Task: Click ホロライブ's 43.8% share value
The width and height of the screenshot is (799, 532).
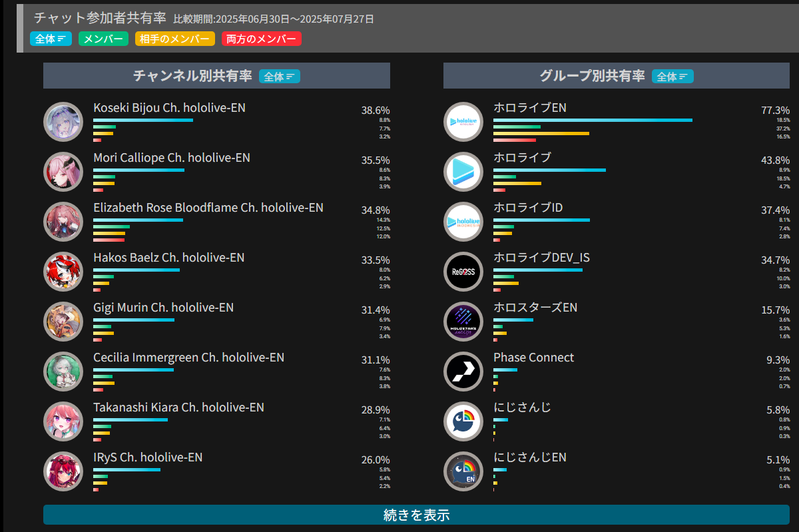Action: point(776,160)
